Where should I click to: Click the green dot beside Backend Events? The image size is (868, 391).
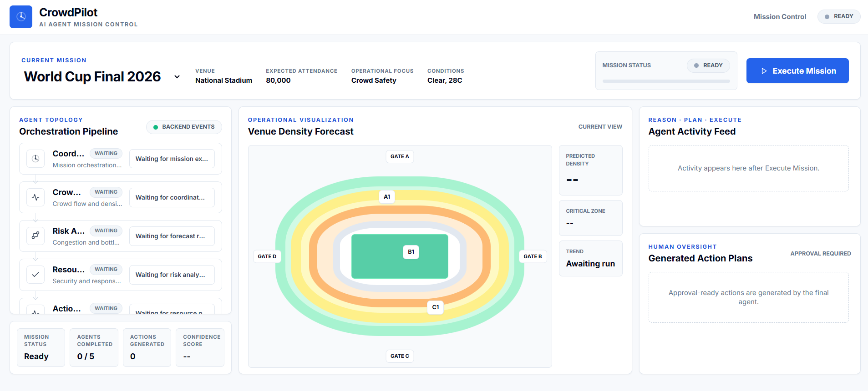156,127
